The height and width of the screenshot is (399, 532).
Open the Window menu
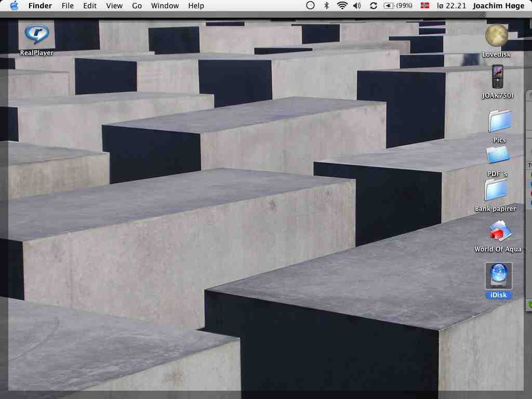coord(165,6)
